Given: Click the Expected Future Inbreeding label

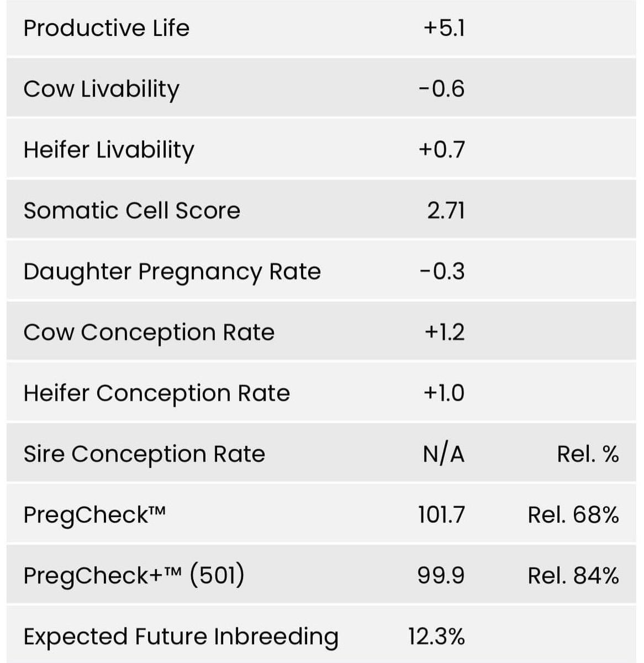Looking at the screenshot, I should [x=181, y=636].
